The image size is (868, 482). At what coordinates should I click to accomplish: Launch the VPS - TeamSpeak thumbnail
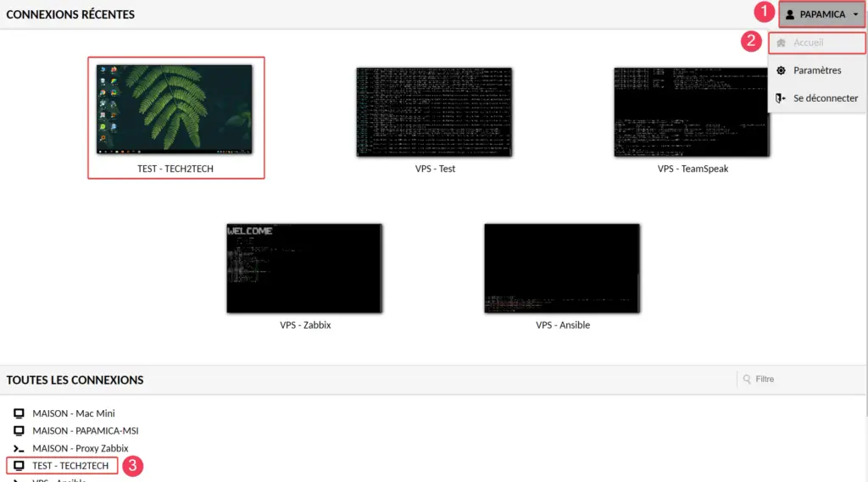692,112
